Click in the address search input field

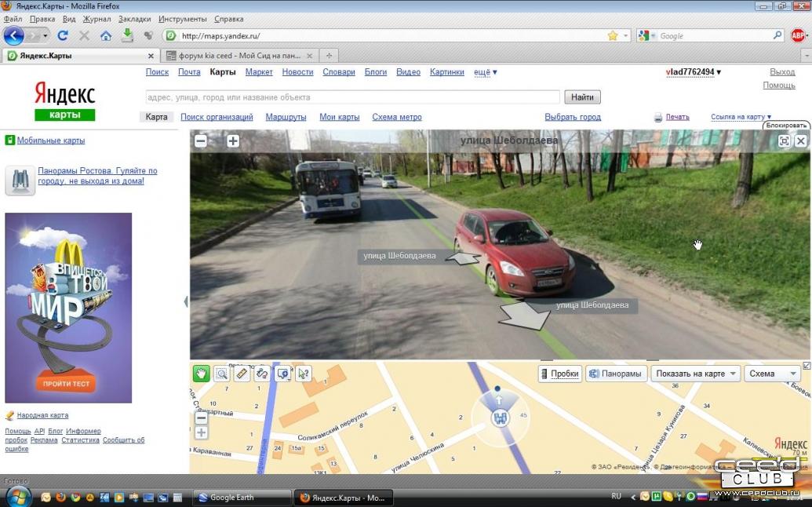(353, 97)
